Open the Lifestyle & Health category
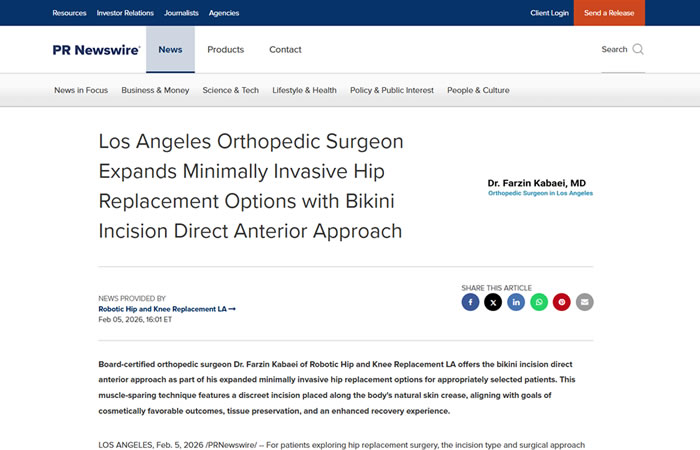700x450 pixels. [x=304, y=90]
